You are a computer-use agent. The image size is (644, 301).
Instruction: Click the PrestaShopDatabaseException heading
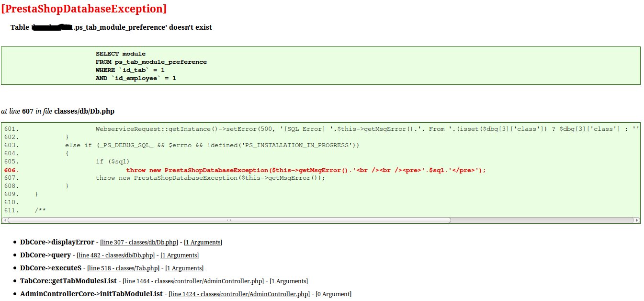pos(84,8)
